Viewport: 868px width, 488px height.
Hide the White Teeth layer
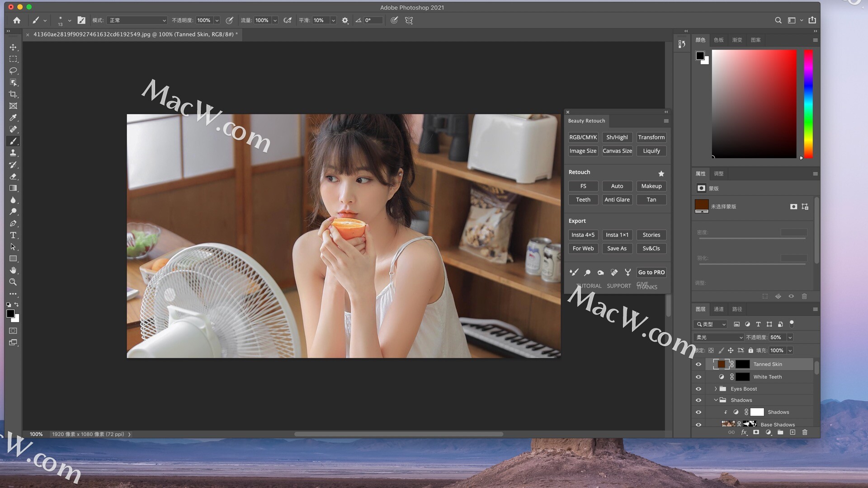(698, 377)
